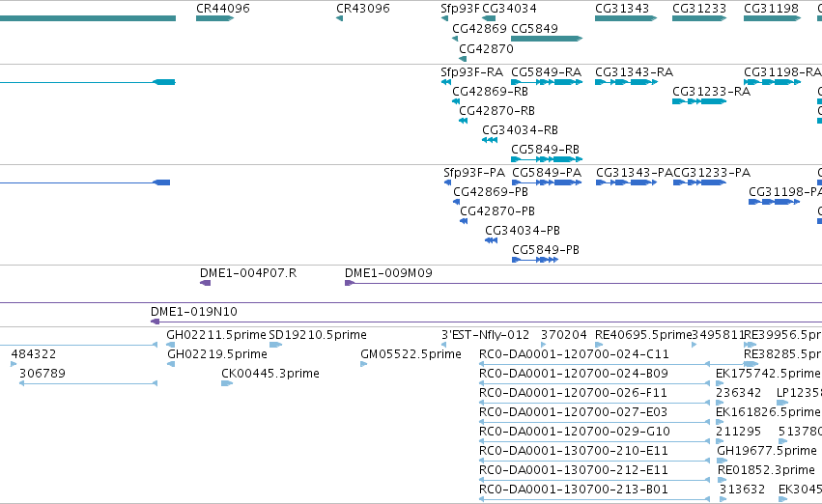The width and height of the screenshot is (822, 504).
Task: Open protein Sfp93F-PA
Action: coord(474,173)
